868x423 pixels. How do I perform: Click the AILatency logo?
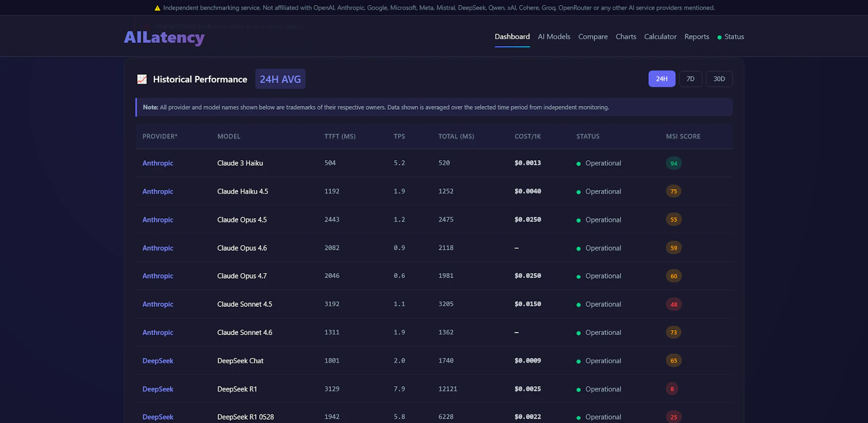click(164, 37)
